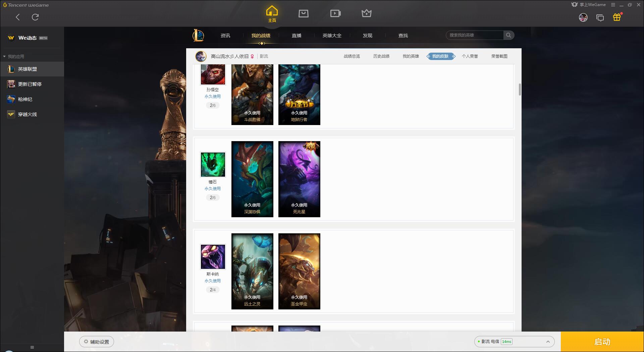Open the 地狱行者 skin card
This screenshot has height=352, width=644.
tap(299, 95)
